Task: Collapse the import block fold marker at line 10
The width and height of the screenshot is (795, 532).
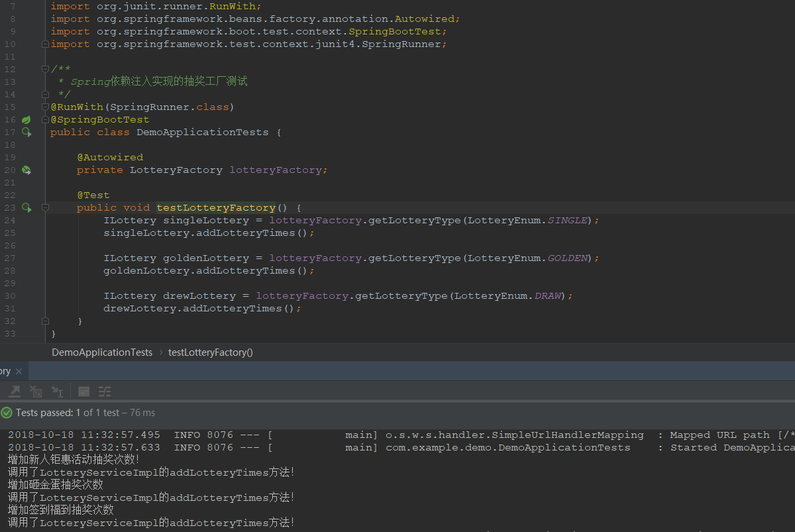Action: 45,44
